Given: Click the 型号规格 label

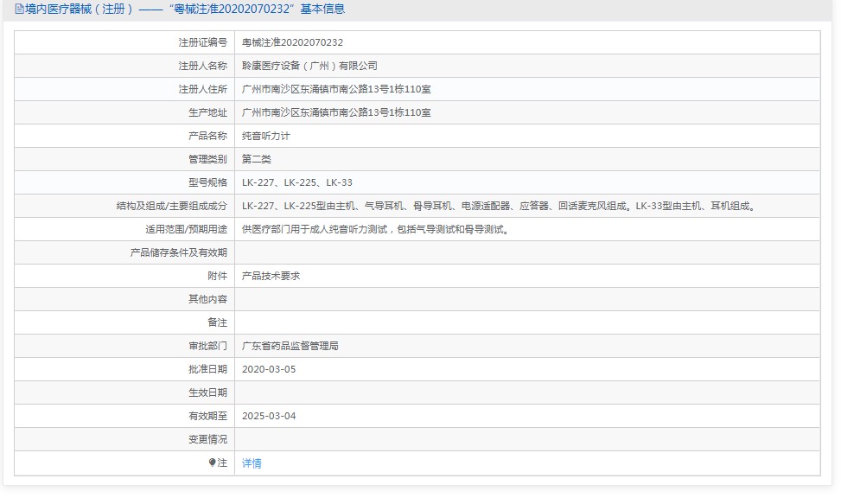Looking at the screenshot, I should 207,182.
